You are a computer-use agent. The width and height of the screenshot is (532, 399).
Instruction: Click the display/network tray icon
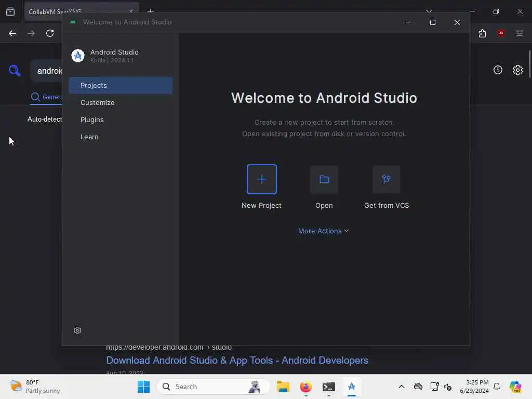(434, 387)
